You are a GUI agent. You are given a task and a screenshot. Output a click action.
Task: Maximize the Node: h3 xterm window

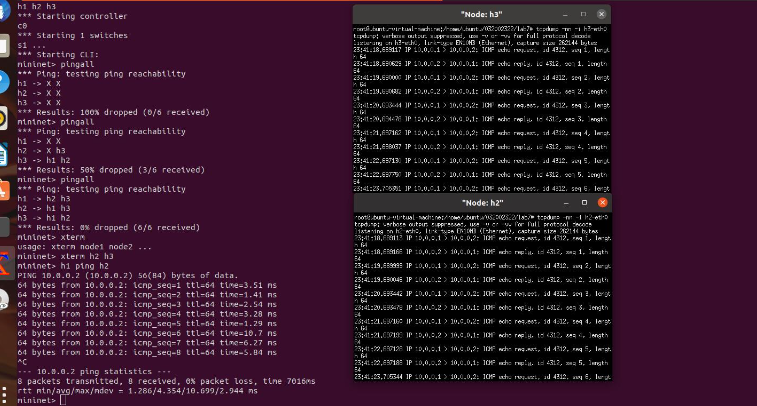coord(583,14)
